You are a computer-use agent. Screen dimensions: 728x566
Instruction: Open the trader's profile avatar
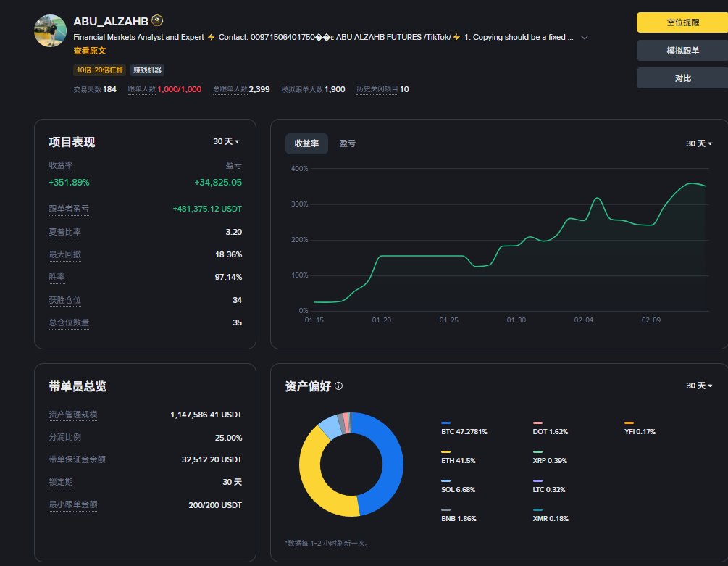click(x=51, y=30)
